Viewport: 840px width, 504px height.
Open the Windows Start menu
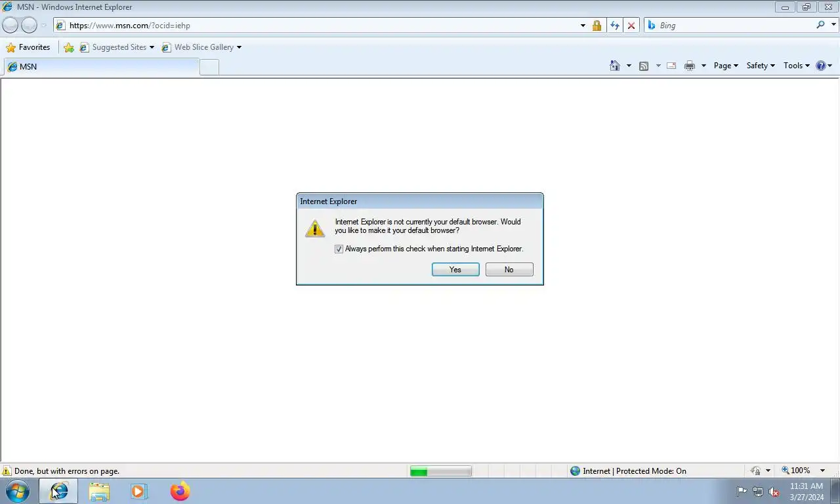click(17, 491)
